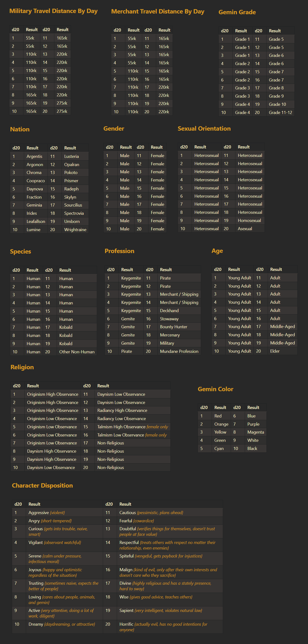Viewport: 308px width, 644px height.
Task: Click Wrightraine in the Nation table
Action: click(x=75, y=229)
